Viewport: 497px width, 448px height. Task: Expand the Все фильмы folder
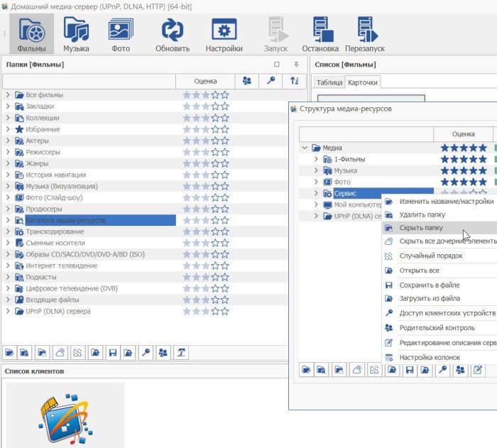tap(8, 95)
